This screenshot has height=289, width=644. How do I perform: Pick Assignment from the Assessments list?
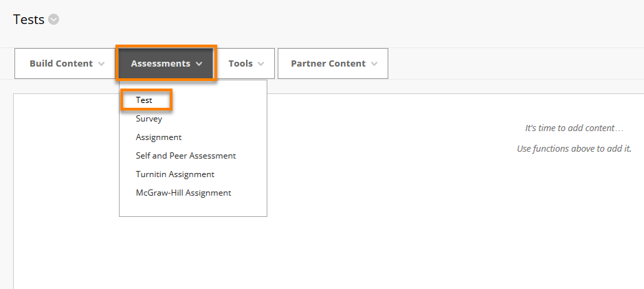pos(159,137)
